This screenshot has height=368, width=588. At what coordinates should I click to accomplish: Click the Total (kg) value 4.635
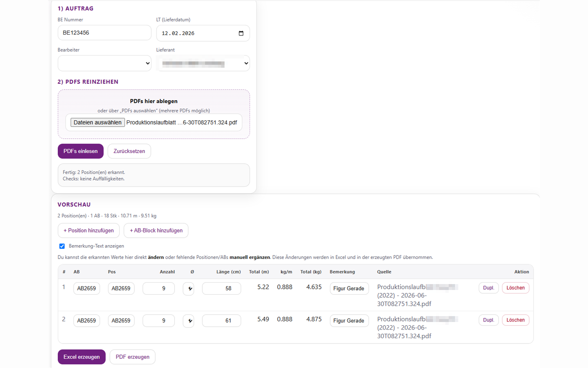point(314,287)
